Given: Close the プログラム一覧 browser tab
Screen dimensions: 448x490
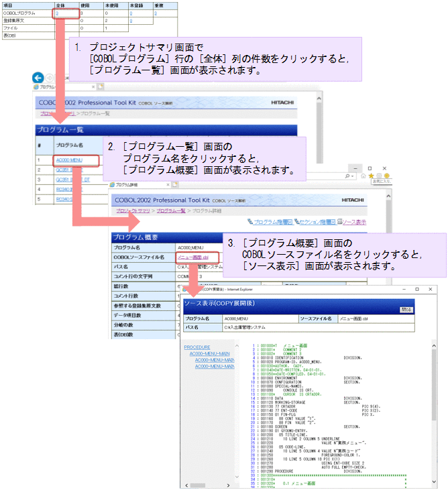Looking at the screenshot, I should coord(93,87).
